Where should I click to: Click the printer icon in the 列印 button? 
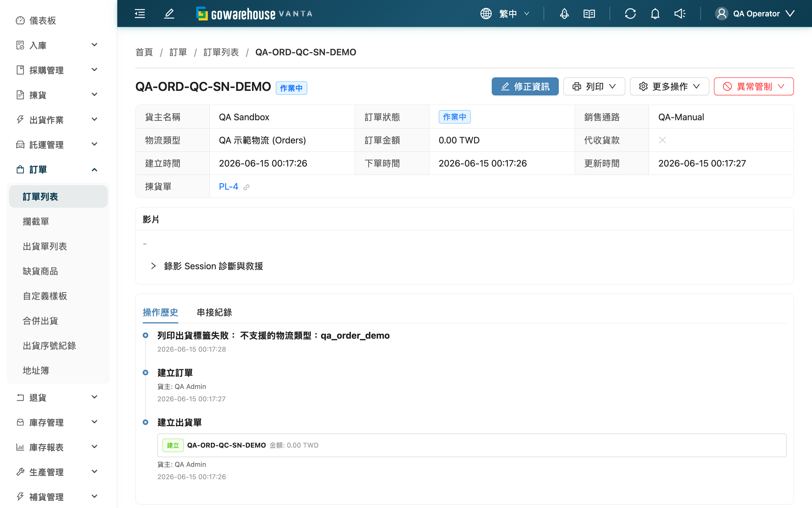click(577, 86)
